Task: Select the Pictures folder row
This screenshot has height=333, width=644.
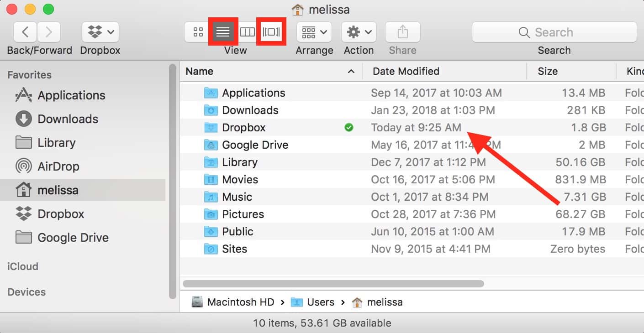Action: tap(243, 214)
